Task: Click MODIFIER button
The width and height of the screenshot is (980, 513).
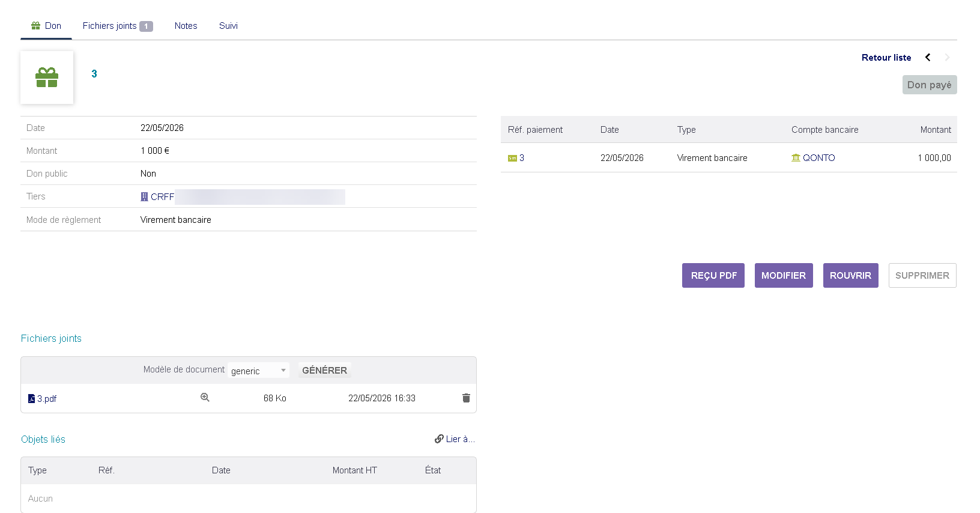Action: pyautogui.click(x=784, y=276)
